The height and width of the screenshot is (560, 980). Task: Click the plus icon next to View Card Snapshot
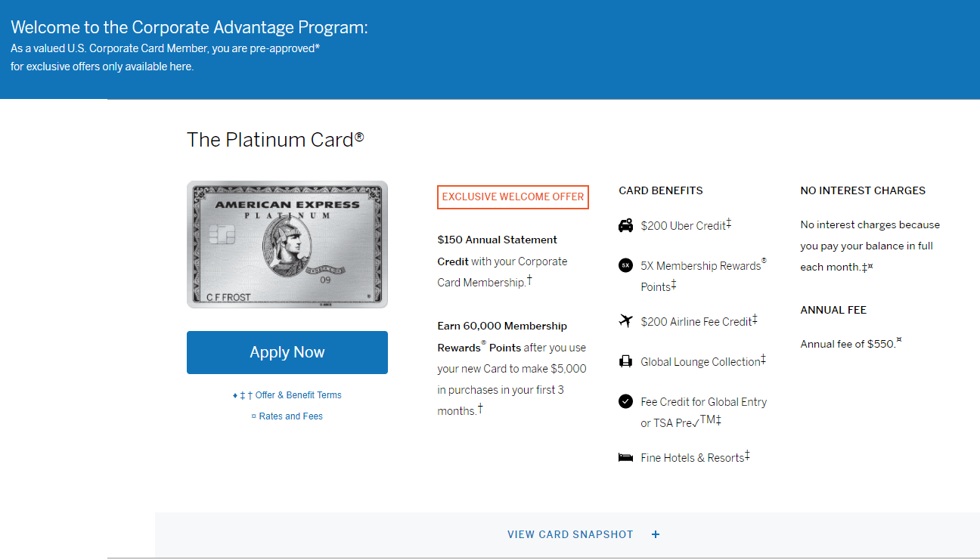pyautogui.click(x=656, y=534)
